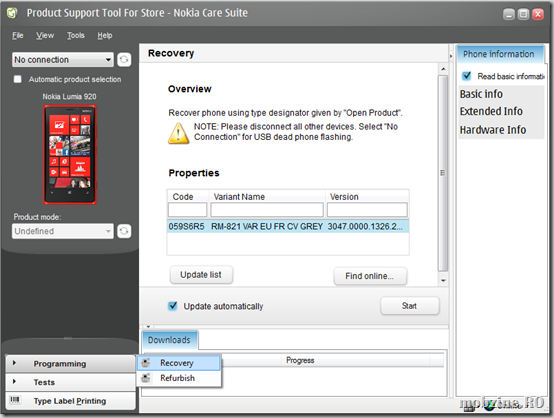Image resolution: width=554 pixels, height=418 pixels.
Task: Open the No connection dropdown
Action: [x=63, y=60]
